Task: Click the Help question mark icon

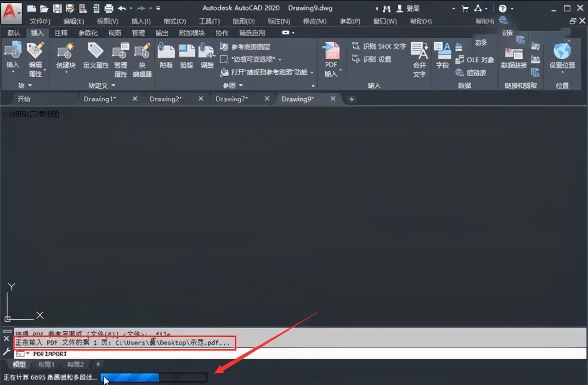Action: pos(503,8)
